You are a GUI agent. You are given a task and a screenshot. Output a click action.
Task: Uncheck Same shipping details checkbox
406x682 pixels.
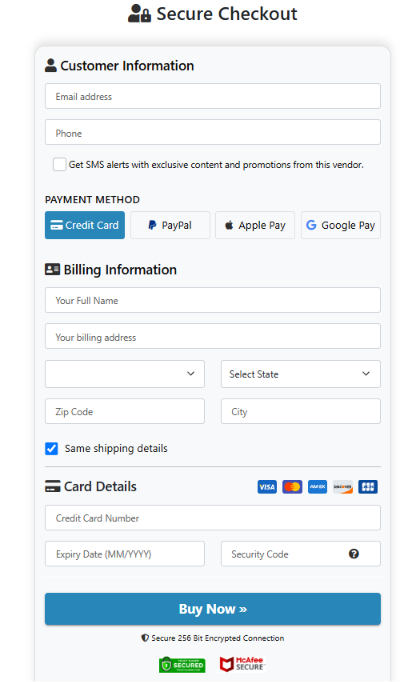click(x=51, y=448)
